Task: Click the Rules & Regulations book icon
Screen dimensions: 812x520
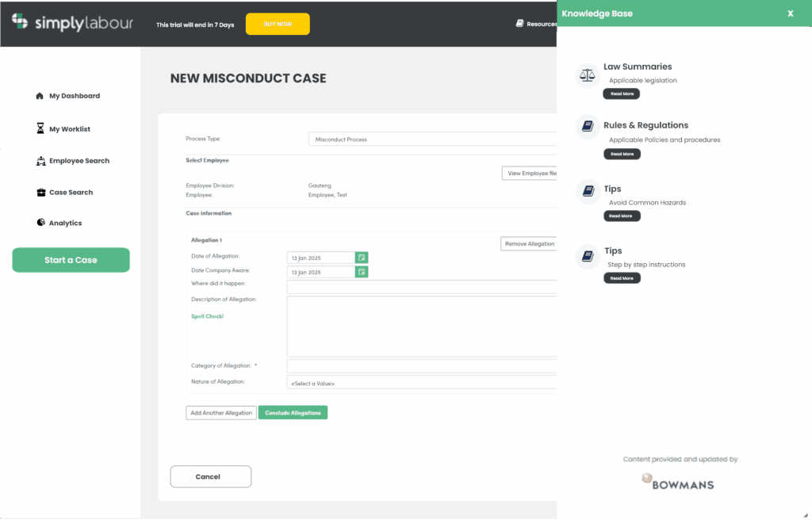Action: [587, 126]
